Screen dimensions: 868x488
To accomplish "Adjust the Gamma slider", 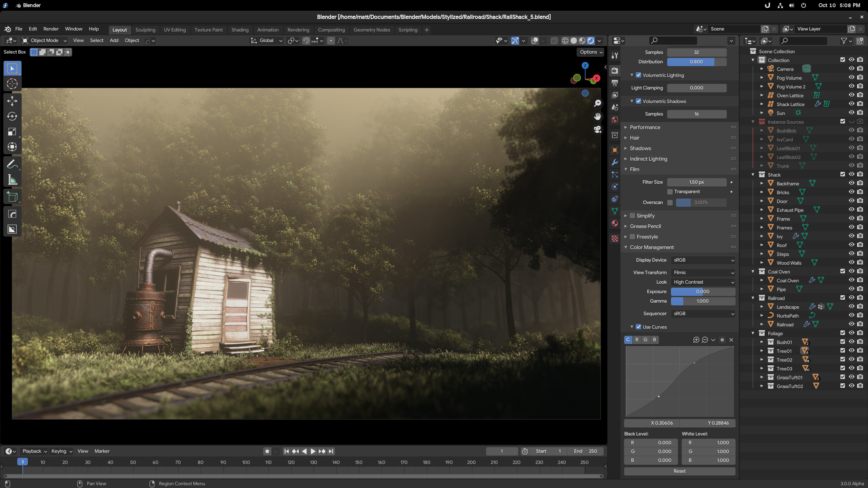I will coord(703,301).
